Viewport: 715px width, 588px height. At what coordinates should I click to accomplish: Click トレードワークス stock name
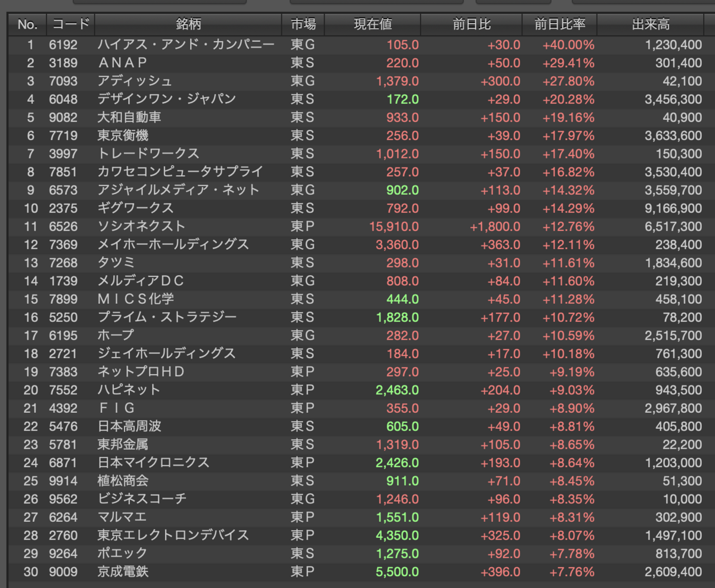[x=148, y=154]
